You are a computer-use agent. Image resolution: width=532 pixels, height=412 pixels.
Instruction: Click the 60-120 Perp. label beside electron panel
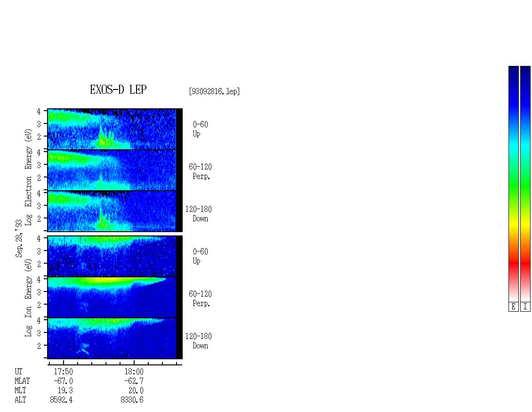tap(200, 172)
